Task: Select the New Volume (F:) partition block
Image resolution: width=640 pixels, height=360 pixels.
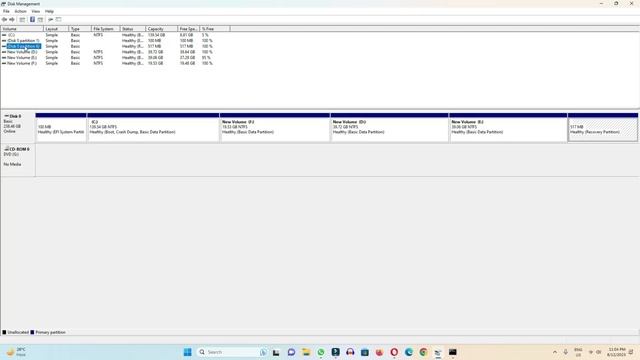Action: click(275, 128)
